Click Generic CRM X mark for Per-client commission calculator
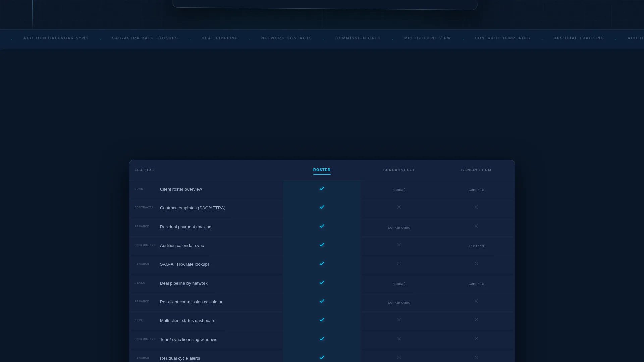 point(476,301)
